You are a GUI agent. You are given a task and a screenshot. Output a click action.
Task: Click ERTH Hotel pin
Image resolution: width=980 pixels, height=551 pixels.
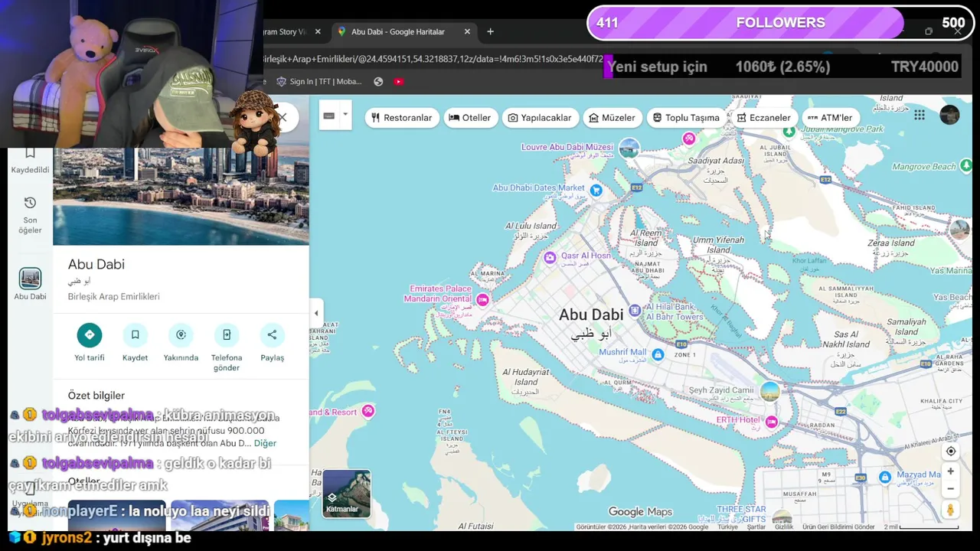tap(772, 422)
